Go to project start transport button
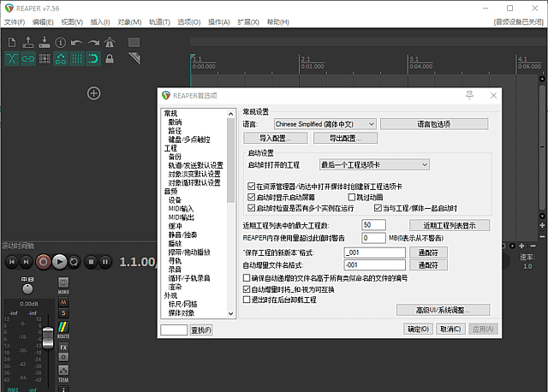548x392 pixels. click(x=12, y=262)
